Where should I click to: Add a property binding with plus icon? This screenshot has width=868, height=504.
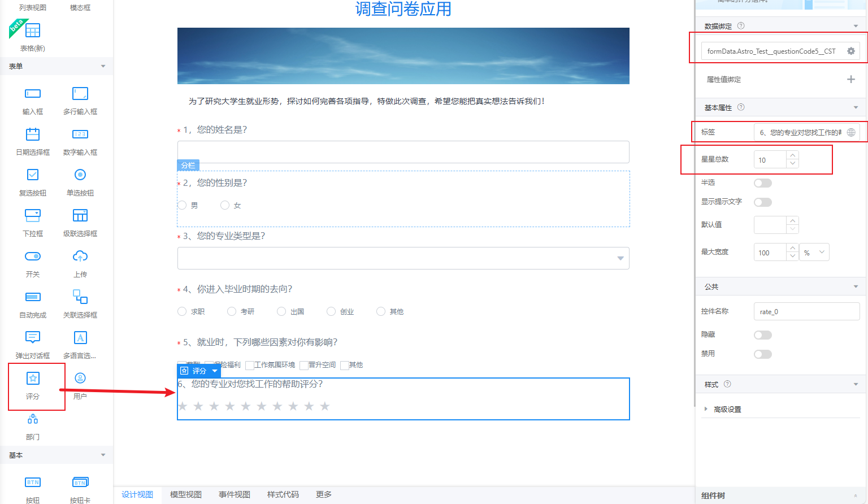[x=851, y=79]
